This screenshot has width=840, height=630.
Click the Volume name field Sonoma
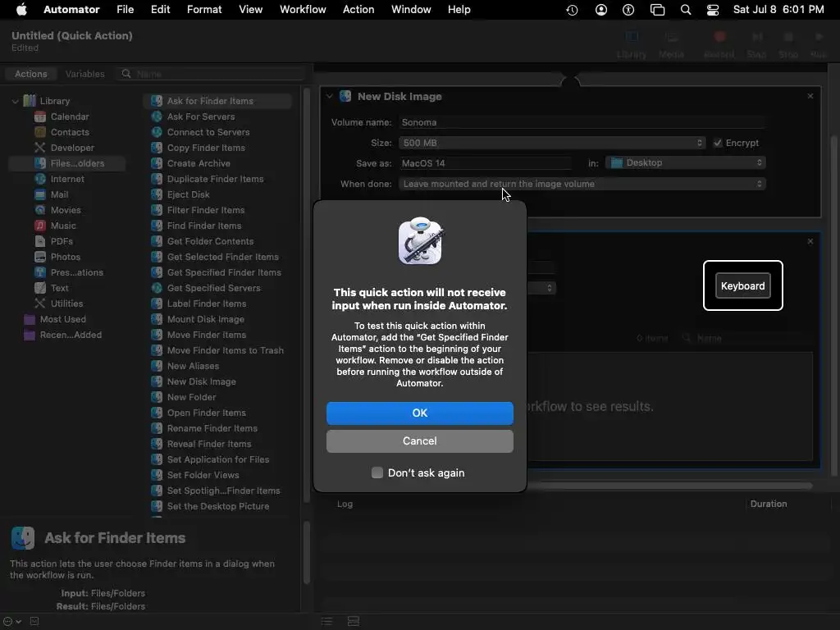582,122
